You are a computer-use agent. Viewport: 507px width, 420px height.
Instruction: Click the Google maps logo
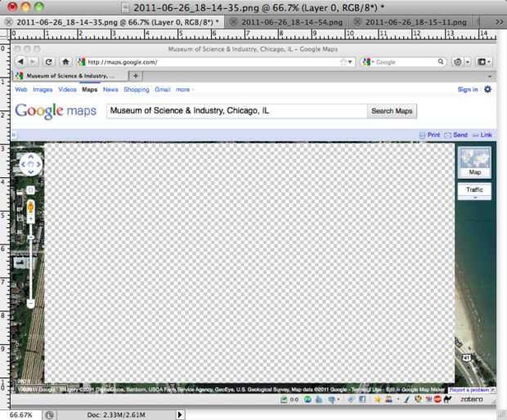[x=56, y=111]
